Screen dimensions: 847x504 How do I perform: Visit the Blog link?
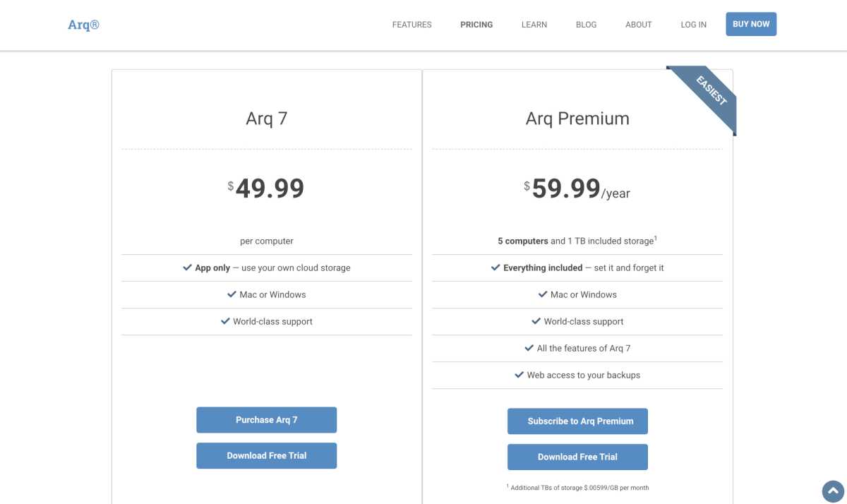[x=587, y=25]
